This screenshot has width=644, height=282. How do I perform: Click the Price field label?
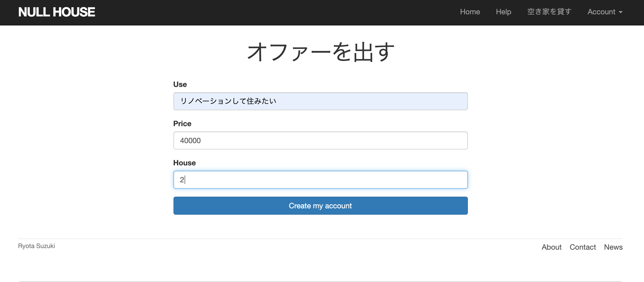182,124
